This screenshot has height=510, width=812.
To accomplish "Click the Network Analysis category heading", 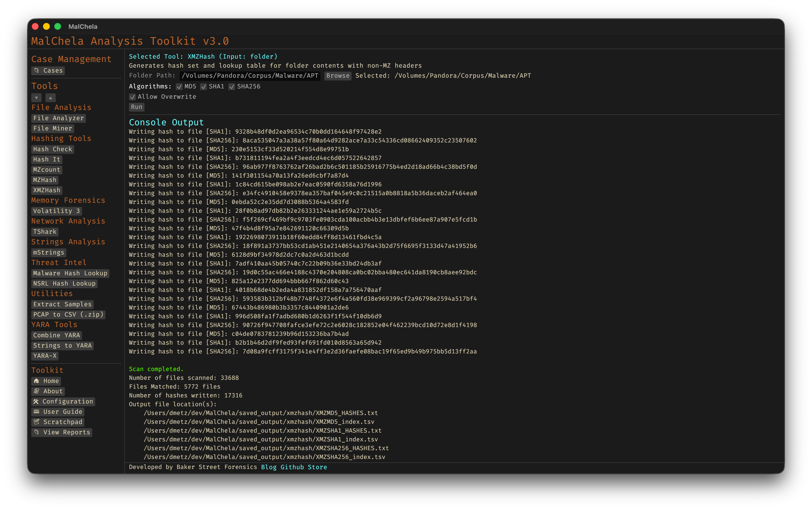I will pos(68,221).
